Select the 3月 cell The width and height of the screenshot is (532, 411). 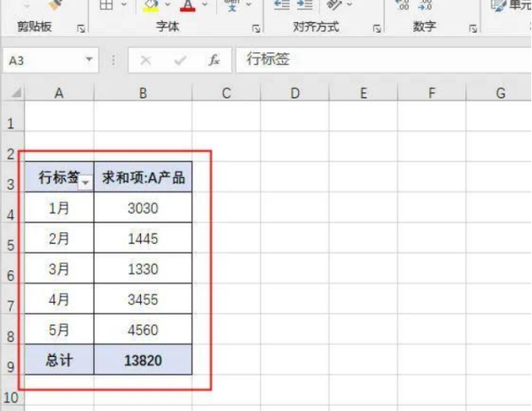(x=59, y=268)
